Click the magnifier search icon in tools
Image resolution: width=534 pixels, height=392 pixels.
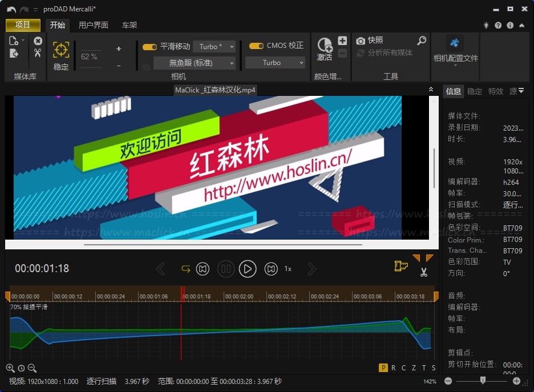pos(422,41)
